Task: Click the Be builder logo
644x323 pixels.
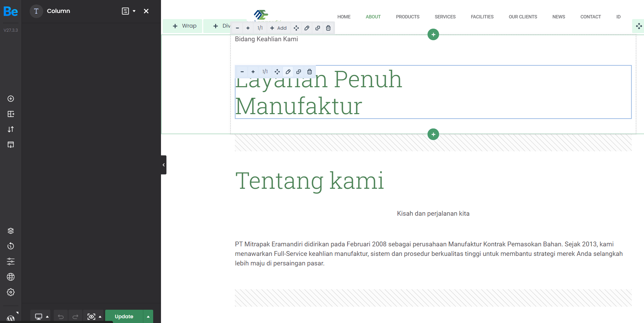Action: pos(11,12)
